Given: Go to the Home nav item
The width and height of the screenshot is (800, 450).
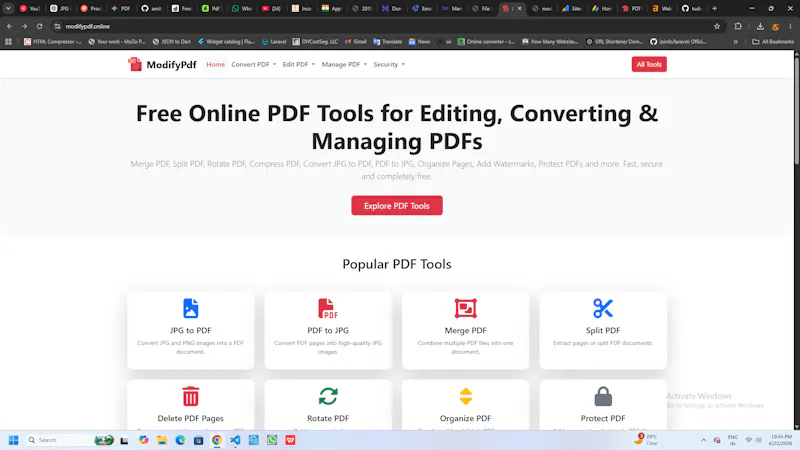Looking at the screenshot, I should (x=215, y=64).
